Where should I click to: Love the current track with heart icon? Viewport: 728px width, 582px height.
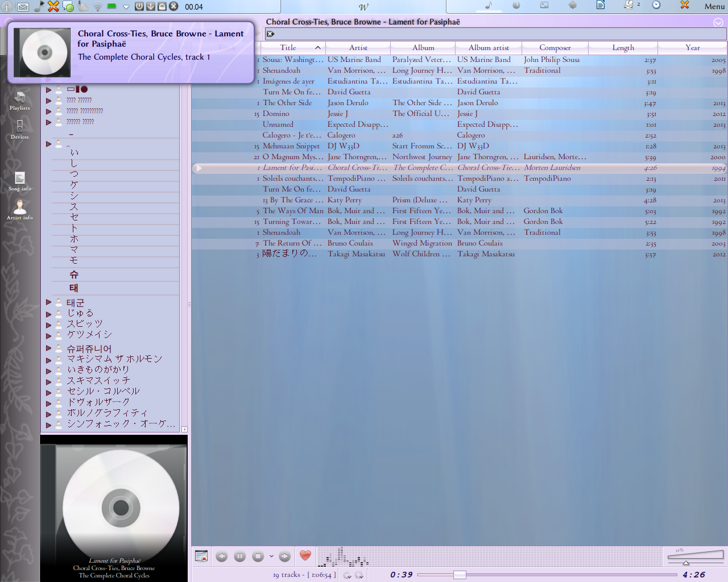coord(305,556)
